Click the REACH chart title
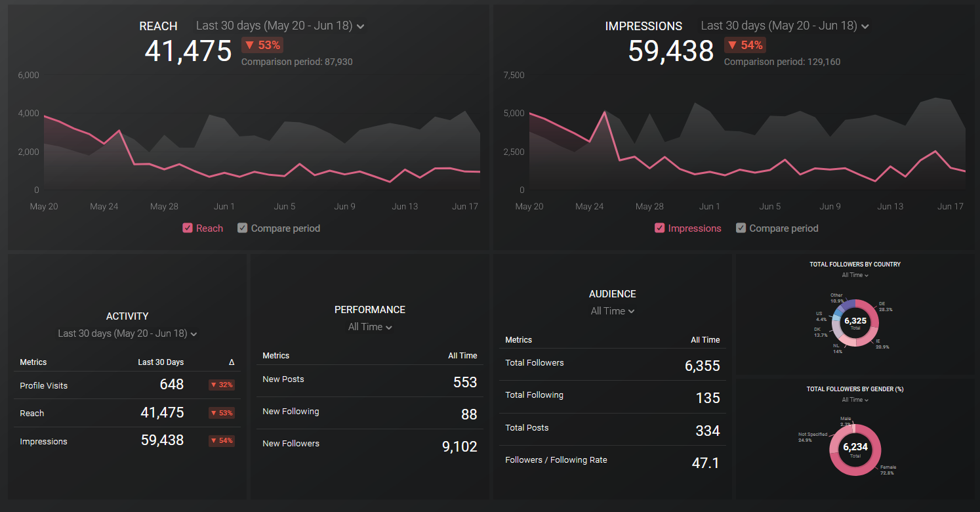Viewport: 980px width, 512px height. 158,26
